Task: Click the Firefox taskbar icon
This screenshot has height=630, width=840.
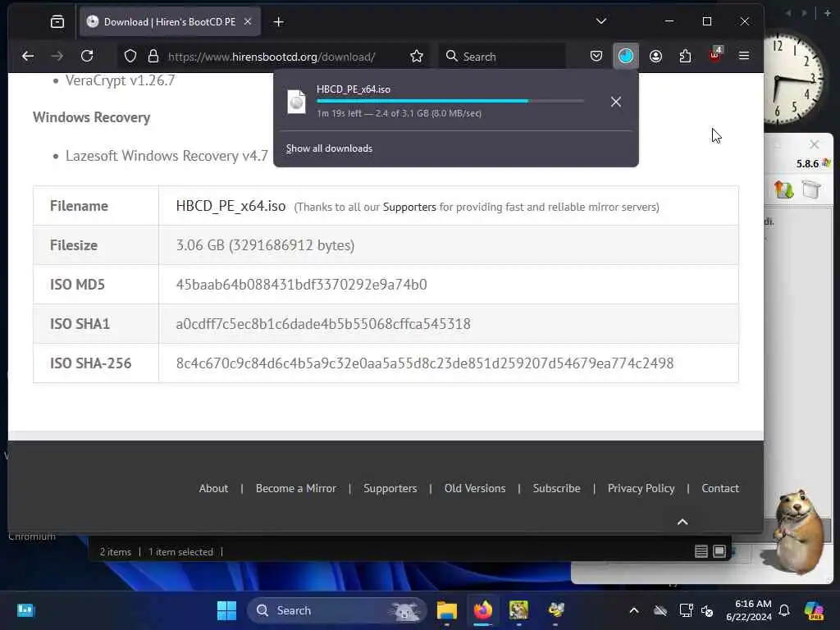Action: [483, 610]
